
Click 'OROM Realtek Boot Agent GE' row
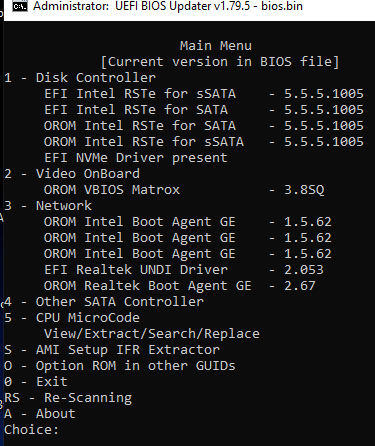180,286
